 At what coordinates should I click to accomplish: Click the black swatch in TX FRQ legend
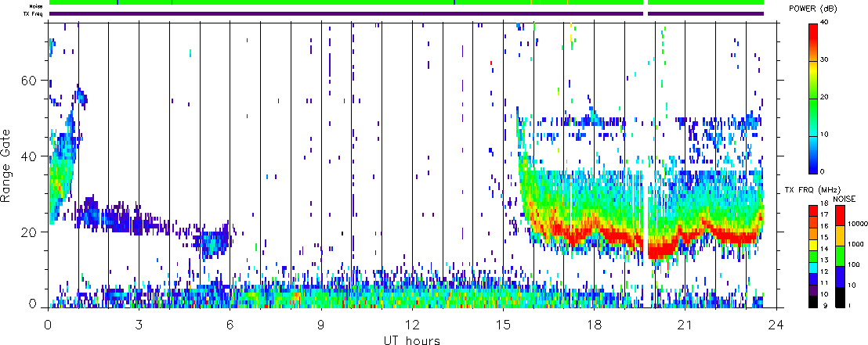[813, 302]
